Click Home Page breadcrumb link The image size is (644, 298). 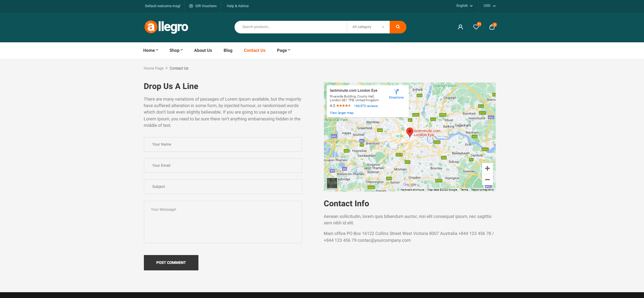(x=153, y=68)
